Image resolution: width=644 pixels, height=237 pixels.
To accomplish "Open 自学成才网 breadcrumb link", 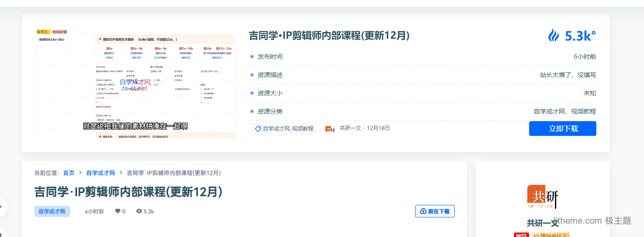I will point(101,173).
